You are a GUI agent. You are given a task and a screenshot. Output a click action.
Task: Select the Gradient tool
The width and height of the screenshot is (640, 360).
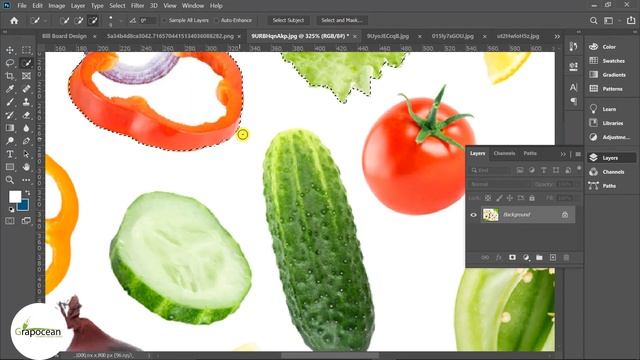coord(10,128)
